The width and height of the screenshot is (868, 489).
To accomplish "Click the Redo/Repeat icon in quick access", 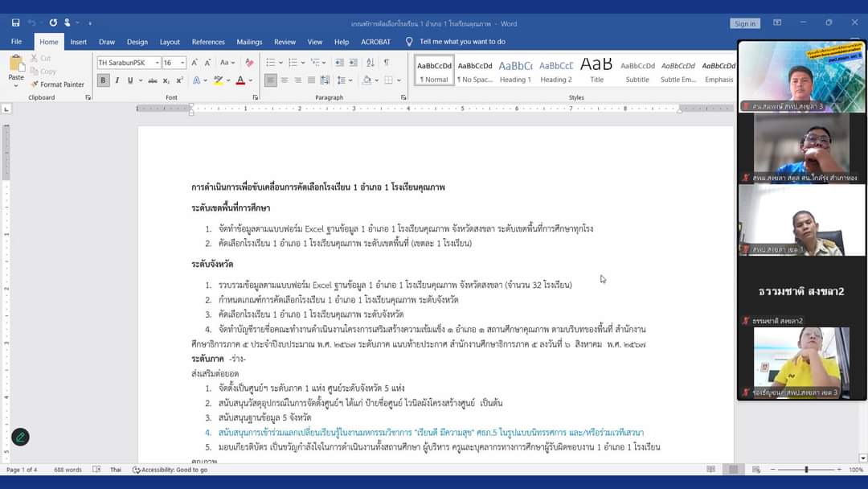I will 53,23.
